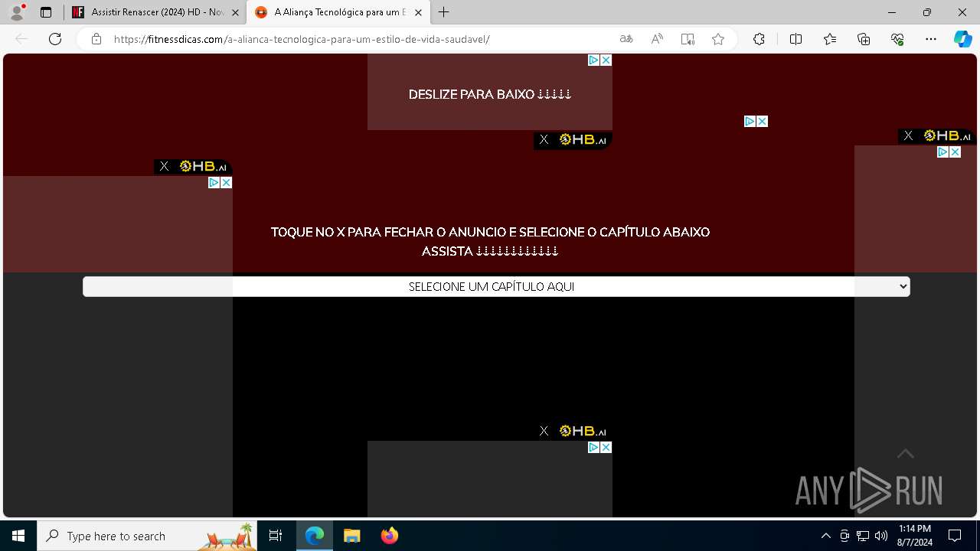Image resolution: width=980 pixels, height=551 pixels.
Task: Start Read aloud from address bar
Action: click(x=657, y=39)
